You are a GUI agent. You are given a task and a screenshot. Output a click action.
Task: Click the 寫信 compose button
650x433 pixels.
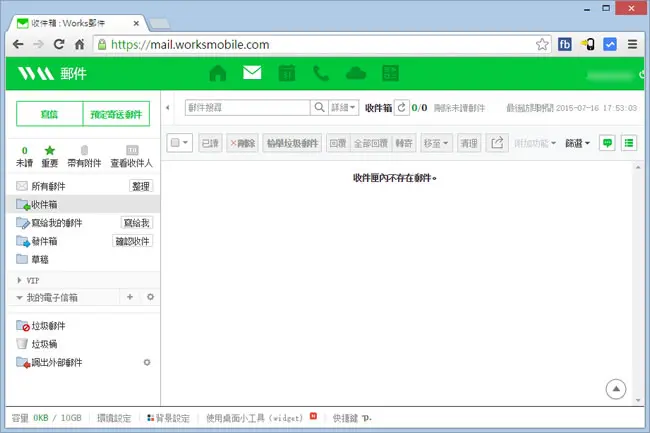[49, 114]
